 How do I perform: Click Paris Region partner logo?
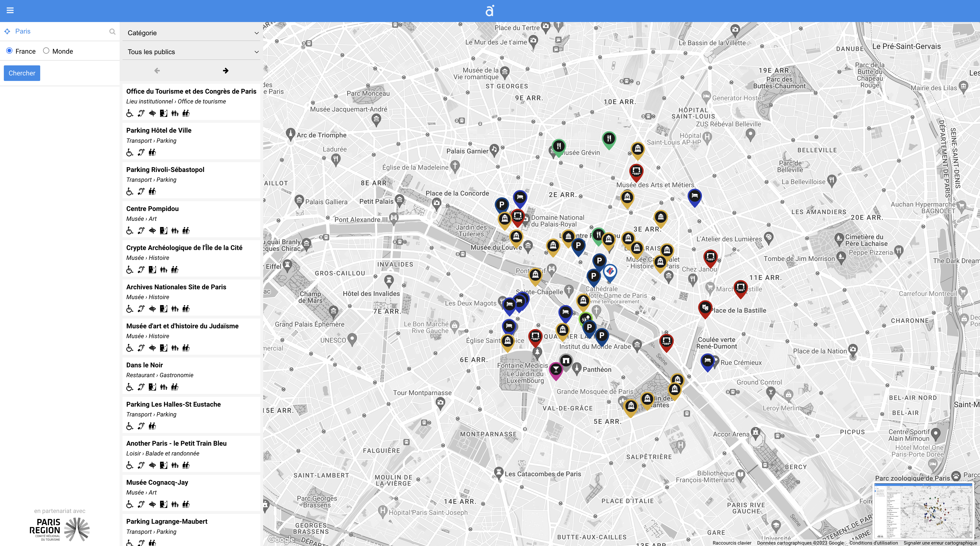tap(60, 529)
